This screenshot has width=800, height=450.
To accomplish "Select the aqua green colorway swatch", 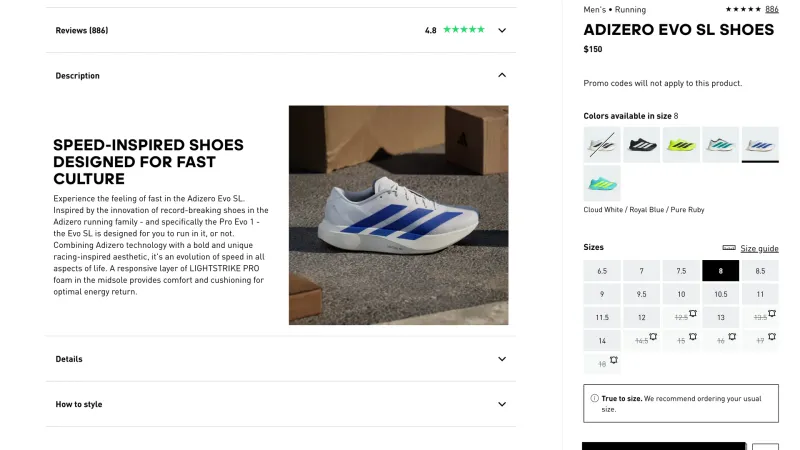I will [x=602, y=183].
